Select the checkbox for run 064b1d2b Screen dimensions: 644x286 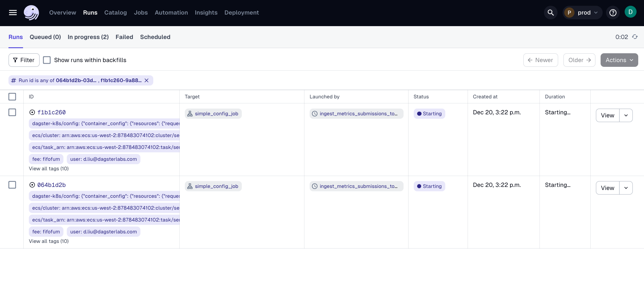pyautogui.click(x=12, y=185)
